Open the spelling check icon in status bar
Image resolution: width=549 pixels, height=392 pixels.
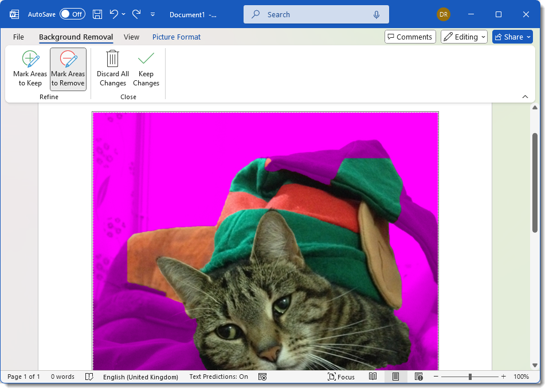pos(89,377)
